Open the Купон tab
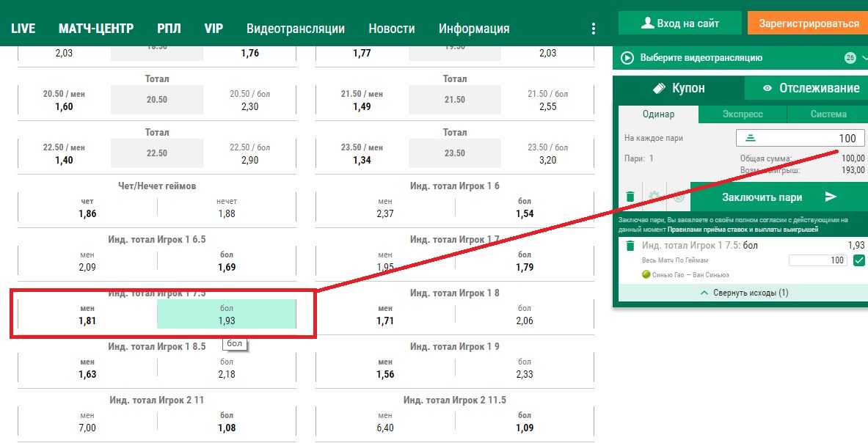Screen dimensions: 868x443 pos(679,88)
